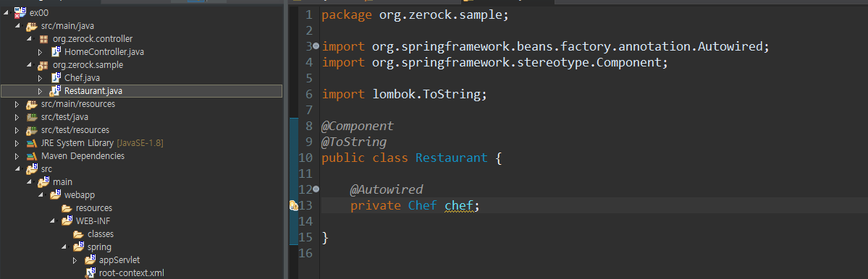Click the root-context.xml file icon
Screen dimensions: 868x279
pos(90,273)
